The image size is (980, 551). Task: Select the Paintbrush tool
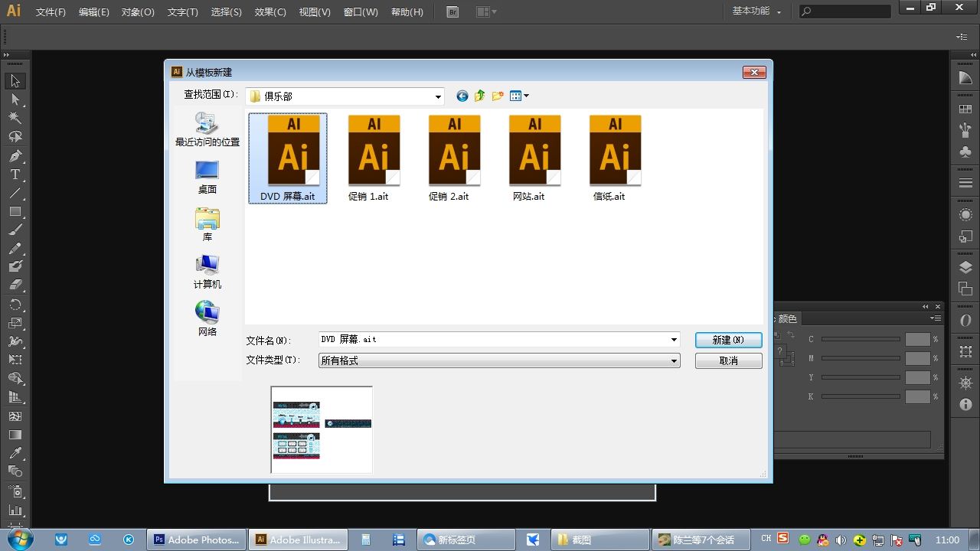[x=15, y=230]
